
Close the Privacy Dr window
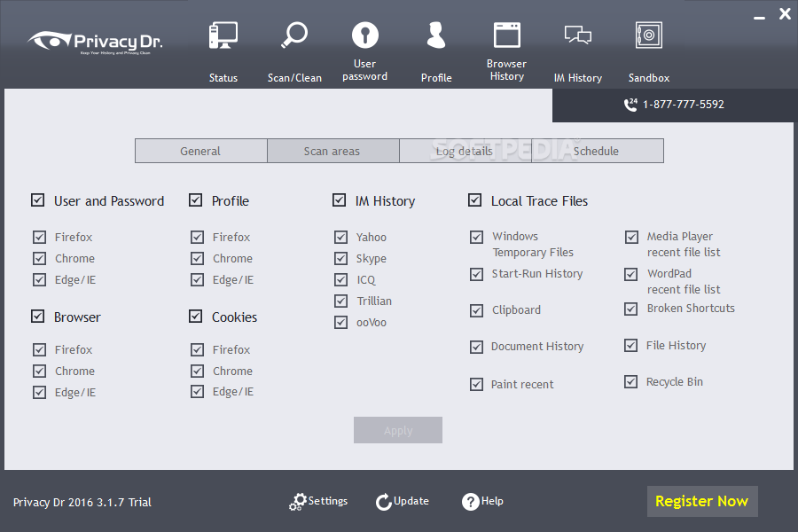[785, 14]
